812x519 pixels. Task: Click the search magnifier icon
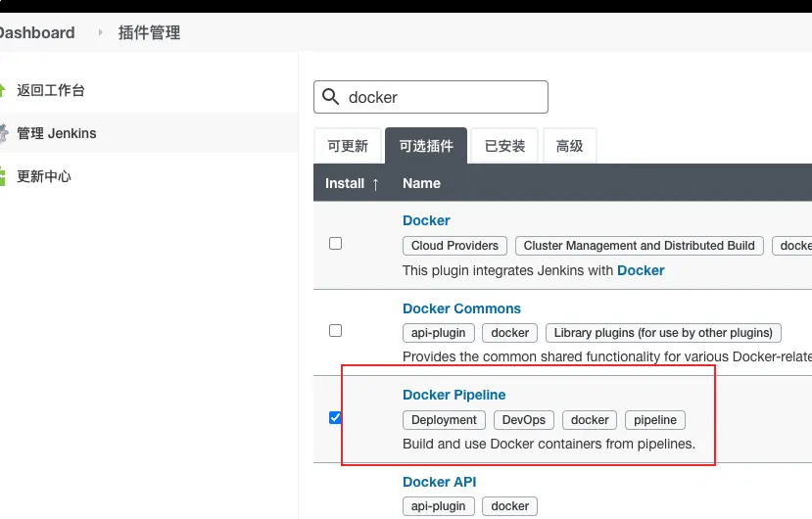pyautogui.click(x=330, y=96)
